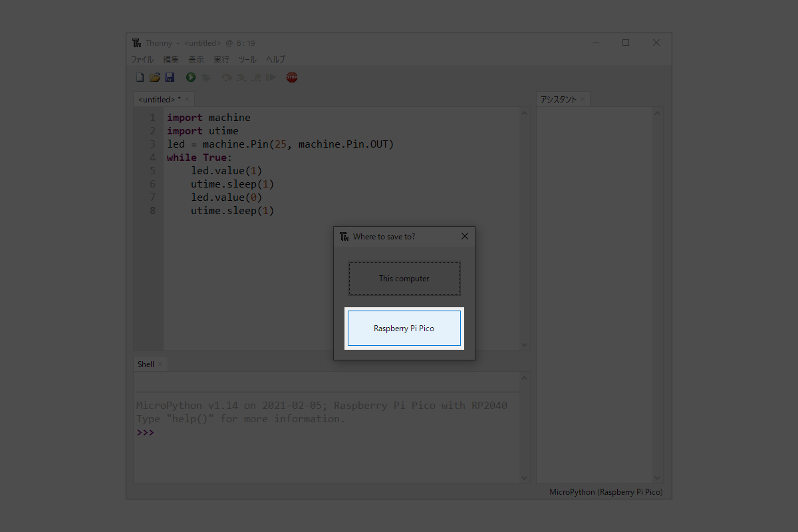The width and height of the screenshot is (798, 532).
Task: Open the ツール menu
Action: pyautogui.click(x=247, y=59)
